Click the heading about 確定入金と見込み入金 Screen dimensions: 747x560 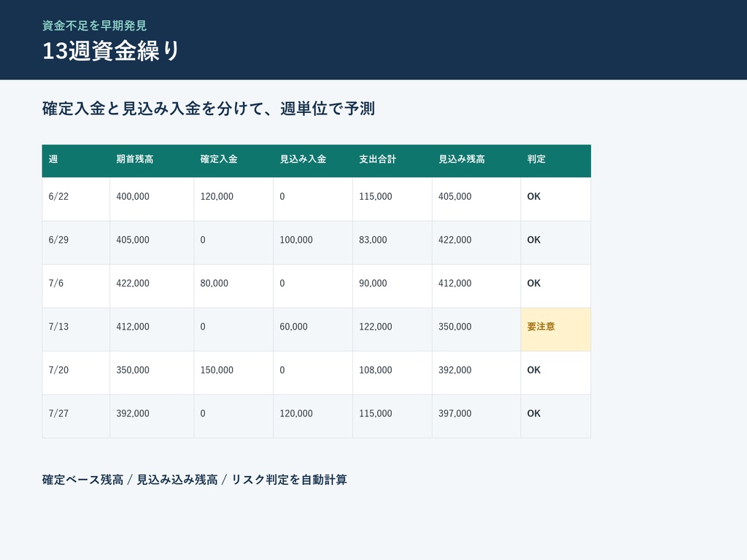pyautogui.click(x=209, y=109)
